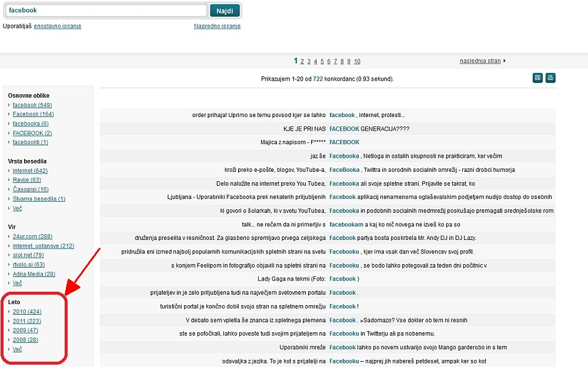Select the year '2009 (47)'

pyautogui.click(x=25, y=330)
